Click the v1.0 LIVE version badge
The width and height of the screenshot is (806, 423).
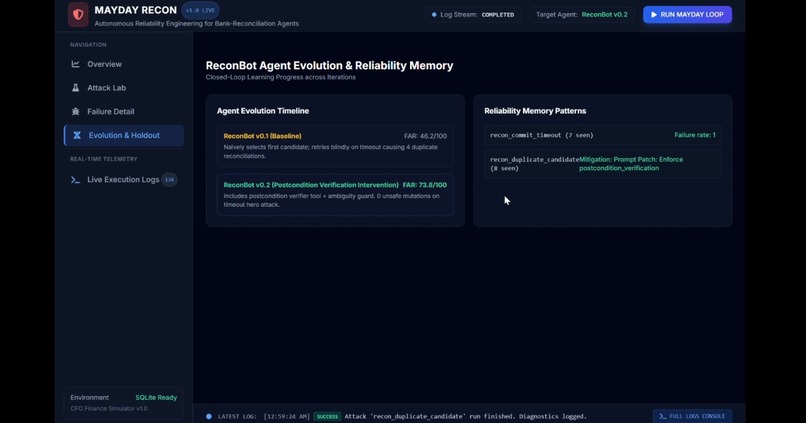point(200,10)
